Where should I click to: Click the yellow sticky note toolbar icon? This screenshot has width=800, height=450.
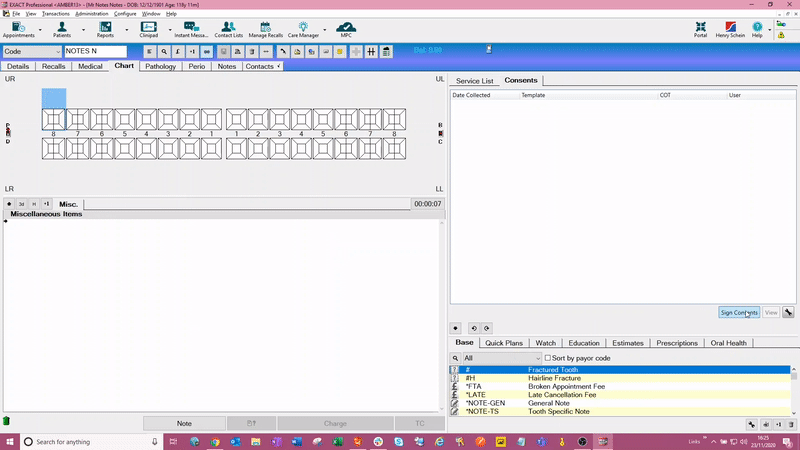coord(340,52)
